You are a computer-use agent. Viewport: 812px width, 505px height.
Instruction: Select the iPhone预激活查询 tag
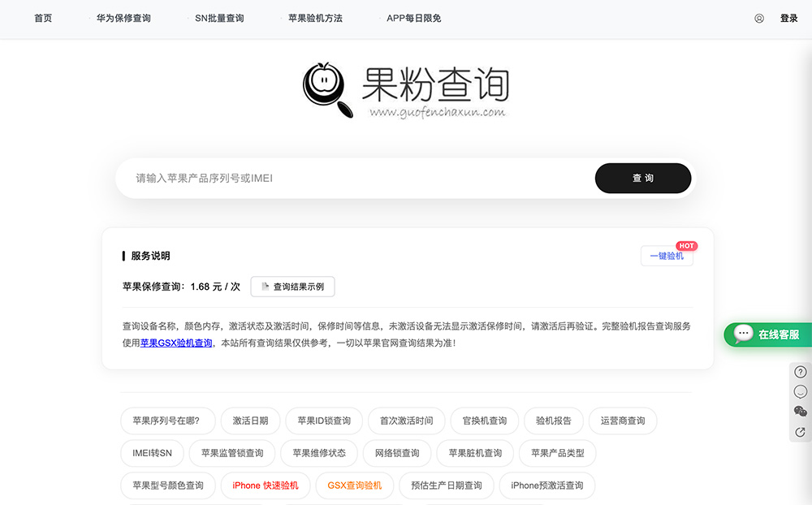[546, 486]
